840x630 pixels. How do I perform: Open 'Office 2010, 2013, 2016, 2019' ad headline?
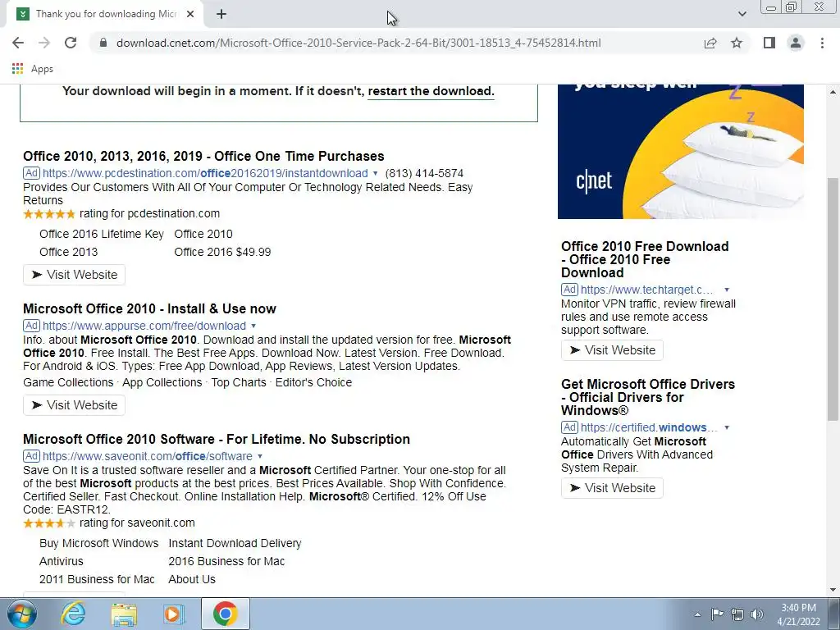click(x=203, y=156)
